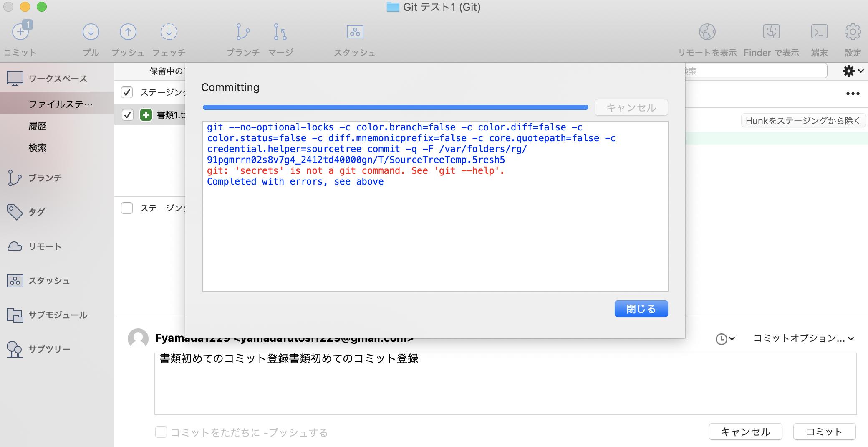Click the remote cloud icon in sidebar
The width and height of the screenshot is (868, 447).
[15, 246]
